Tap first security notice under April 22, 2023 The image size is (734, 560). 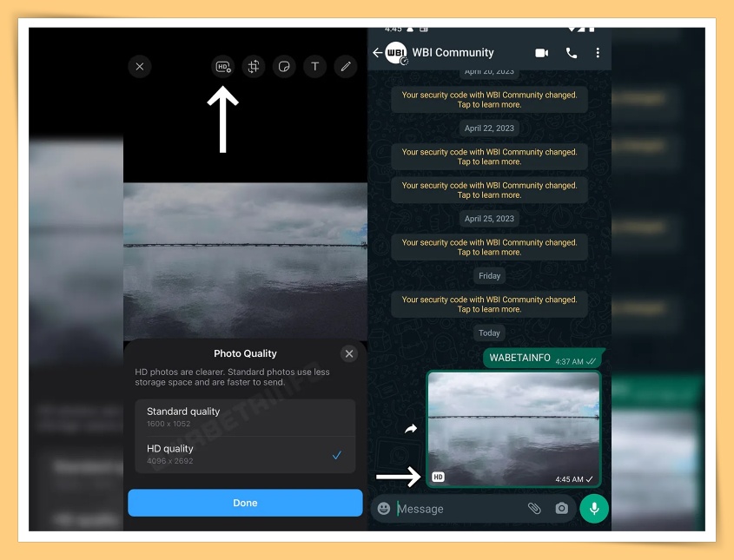489,156
